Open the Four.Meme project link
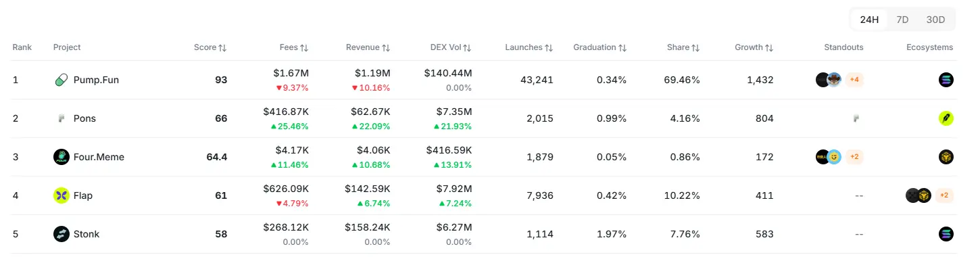 pyautogui.click(x=99, y=157)
